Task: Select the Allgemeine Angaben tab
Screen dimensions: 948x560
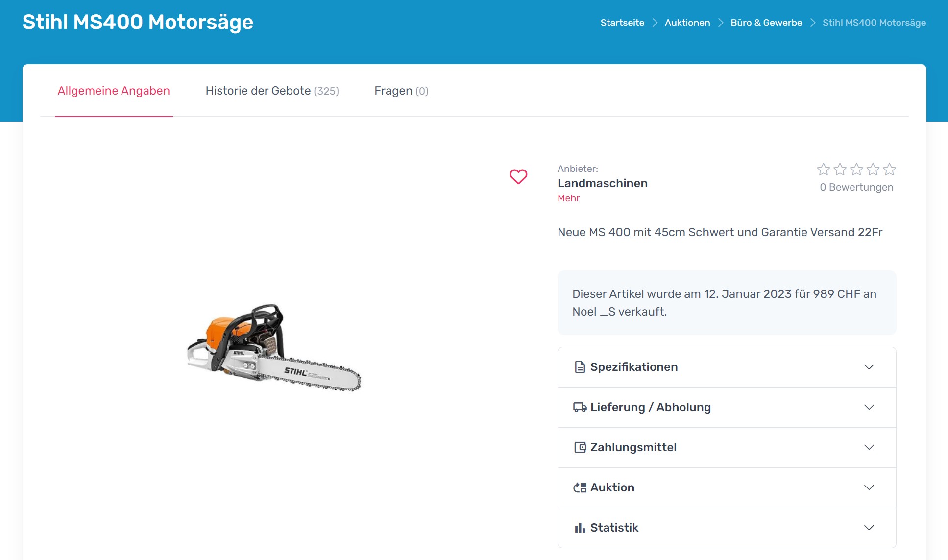Action: click(x=114, y=91)
